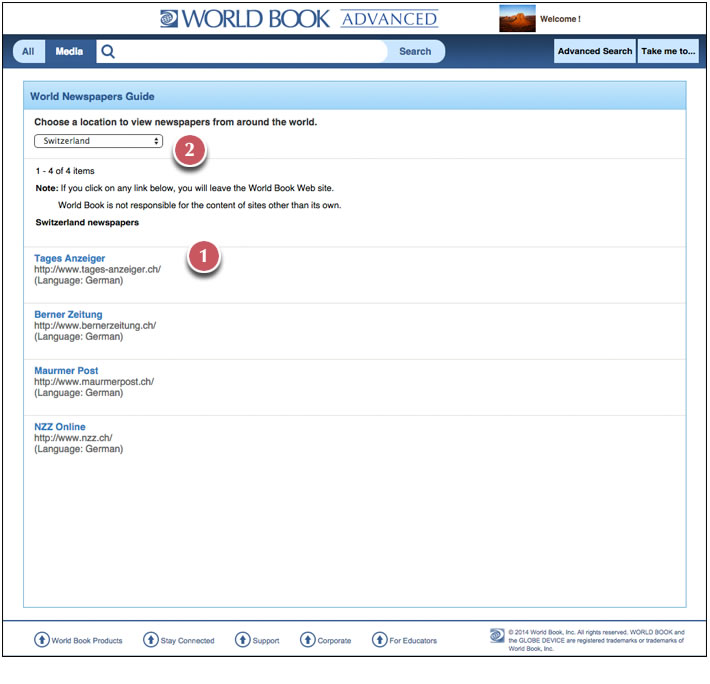Expand Corporate footer arrow icon
710x684 pixels.
click(308, 640)
